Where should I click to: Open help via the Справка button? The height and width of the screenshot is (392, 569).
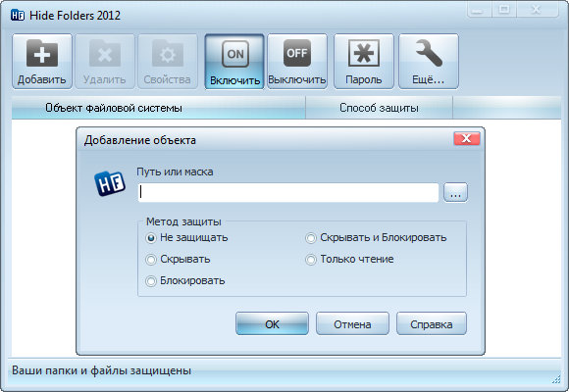[x=432, y=323]
